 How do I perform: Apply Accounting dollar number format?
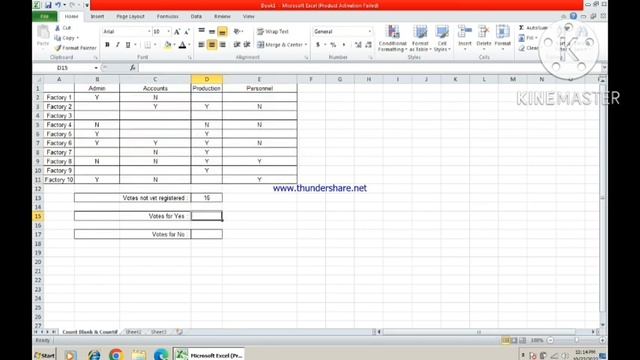[x=318, y=44]
